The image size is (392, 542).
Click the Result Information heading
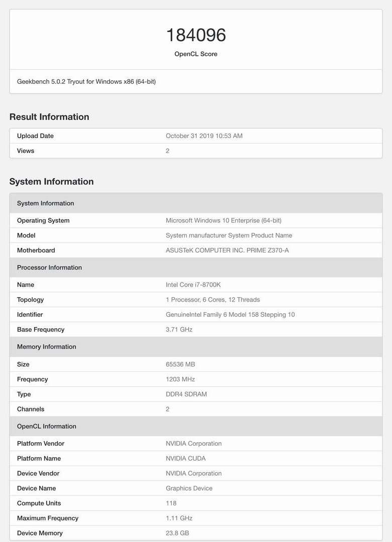click(49, 117)
